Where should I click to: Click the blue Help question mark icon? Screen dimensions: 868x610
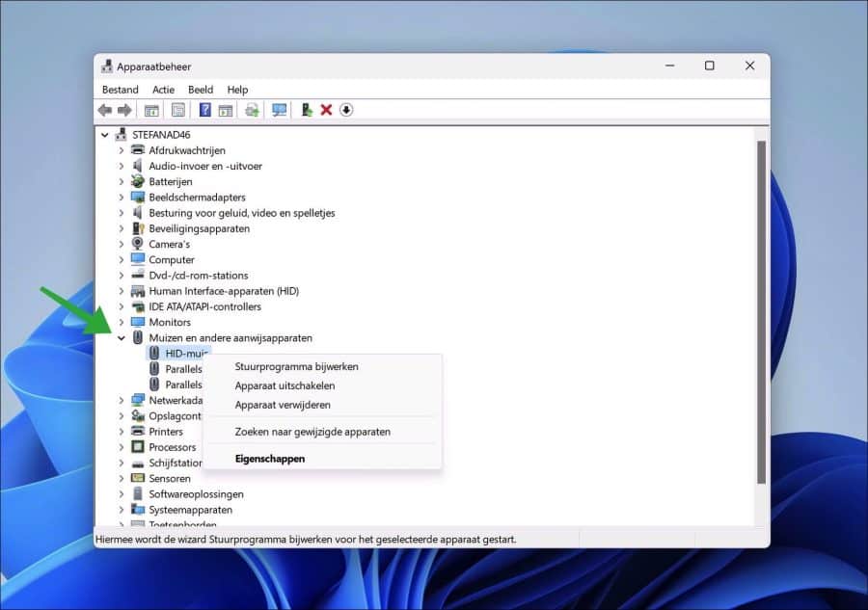pyautogui.click(x=204, y=110)
